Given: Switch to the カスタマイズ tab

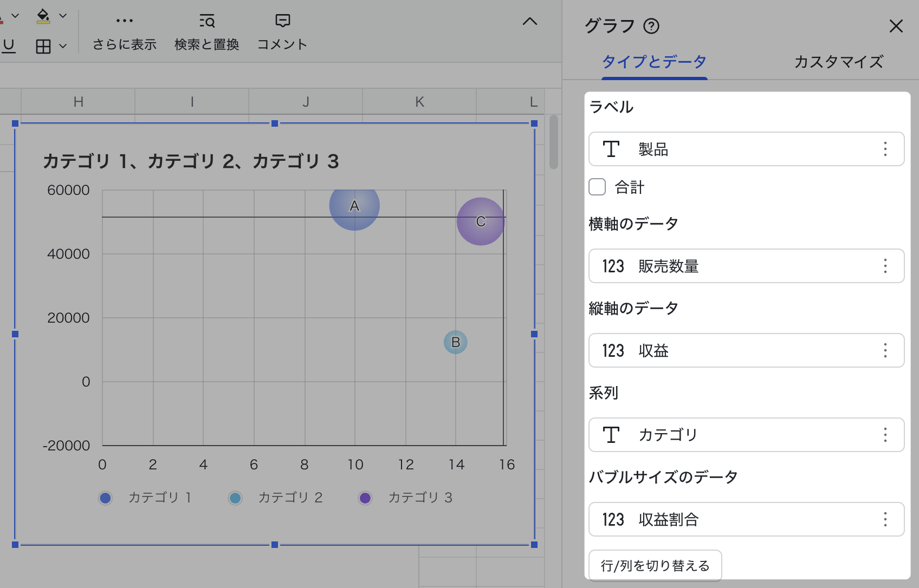Looking at the screenshot, I should coord(838,62).
